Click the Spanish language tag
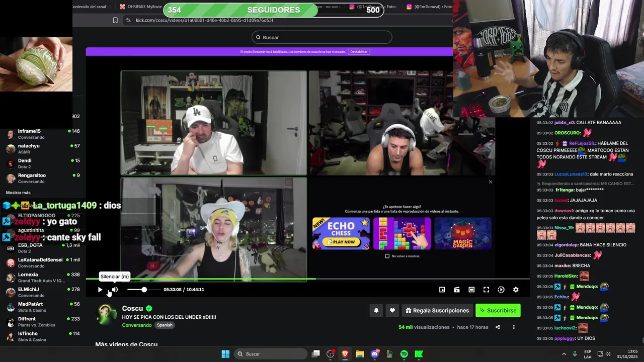 point(165,325)
